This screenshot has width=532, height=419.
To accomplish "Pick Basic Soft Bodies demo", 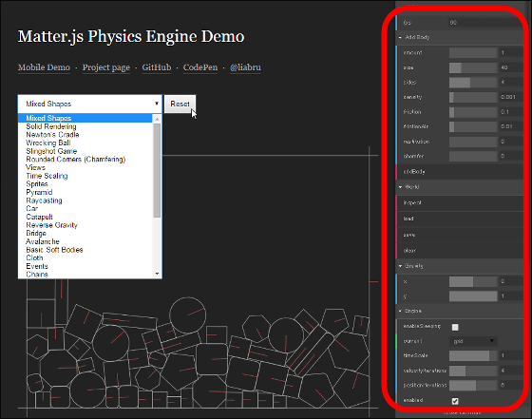I will pyautogui.click(x=85, y=250).
